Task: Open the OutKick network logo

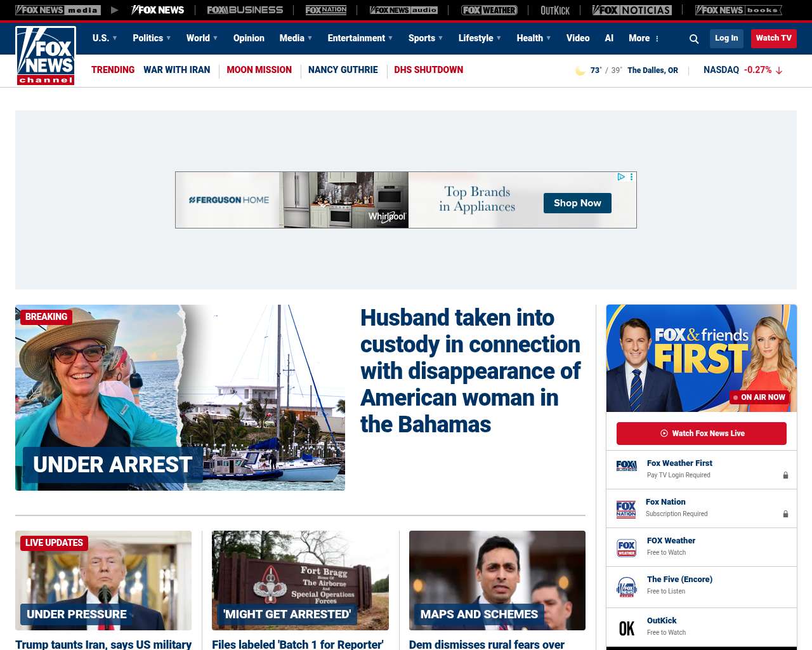Action: click(555, 10)
